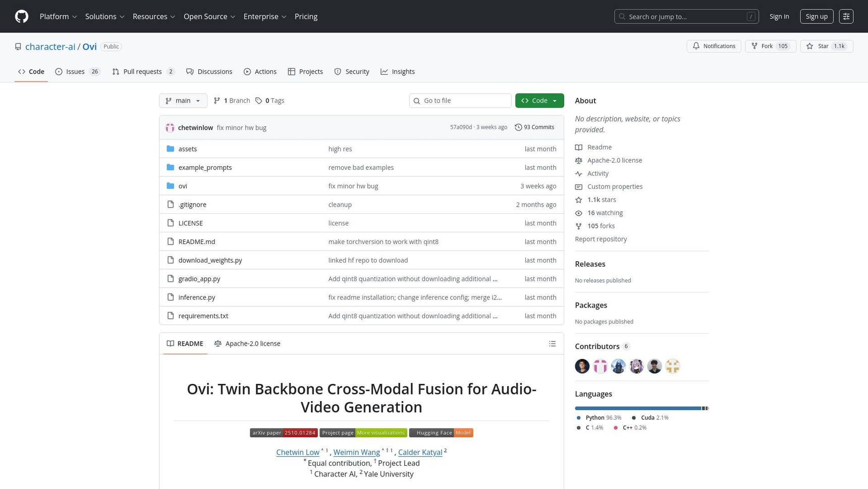Open the ovi folder

pyautogui.click(x=183, y=186)
